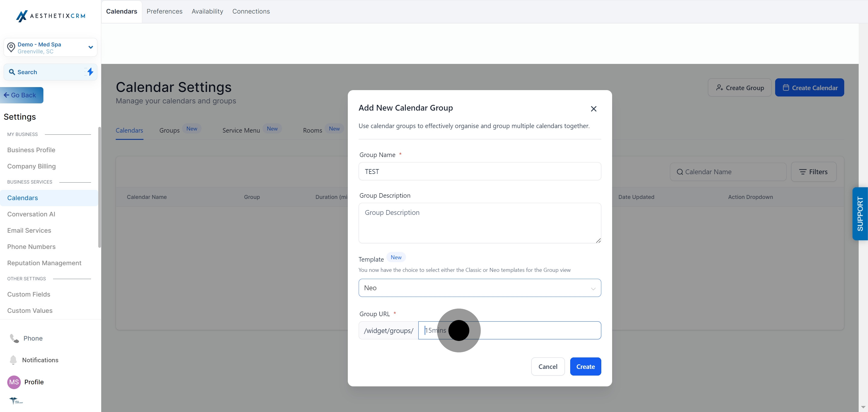Open the Availability tab

pyautogui.click(x=207, y=11)
